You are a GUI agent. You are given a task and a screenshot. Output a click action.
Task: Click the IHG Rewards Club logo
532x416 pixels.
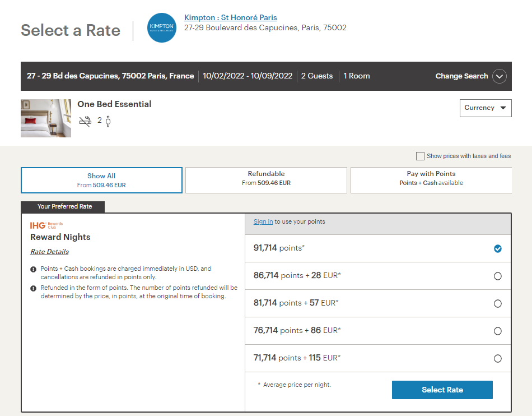[46, 225]
